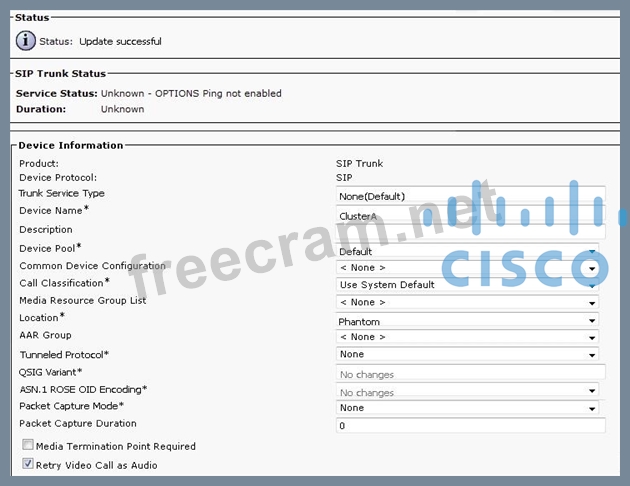Expand Media Resource Group List dropdown

point(467,302)
